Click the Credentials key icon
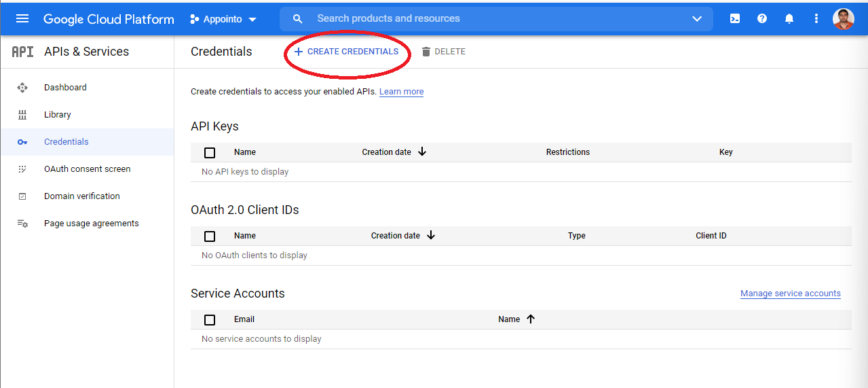This screenshot has width=868, height=388. click(22, 142)
